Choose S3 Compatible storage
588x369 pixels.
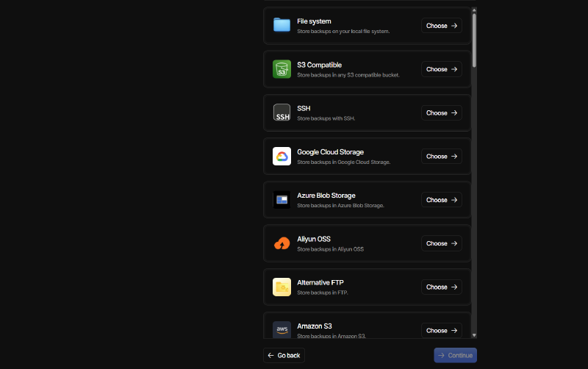pyautogui.click(x=442, y=69)
